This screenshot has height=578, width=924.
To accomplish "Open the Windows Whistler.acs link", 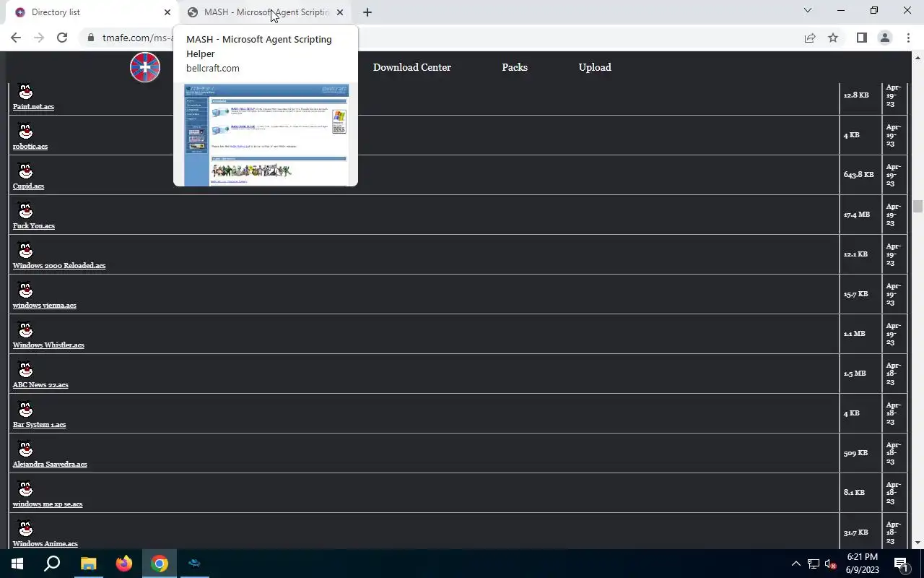I will click(x=48, y=345).
